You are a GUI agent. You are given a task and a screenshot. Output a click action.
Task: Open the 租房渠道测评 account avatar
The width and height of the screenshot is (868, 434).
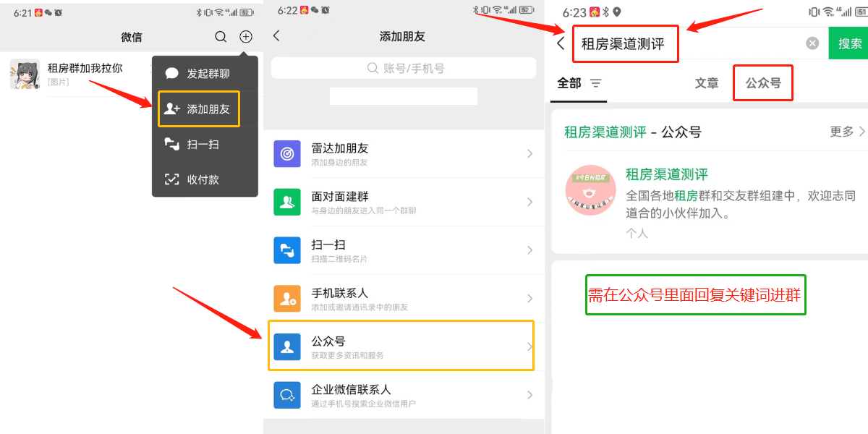(590, 191)
